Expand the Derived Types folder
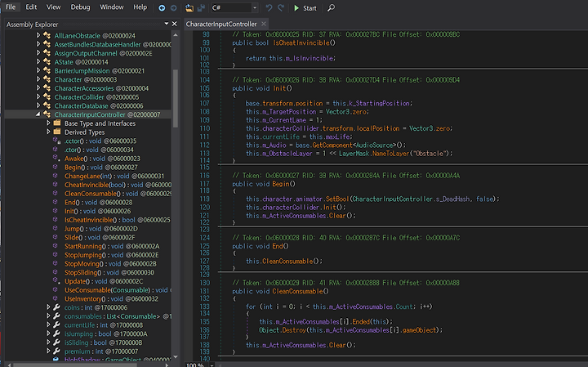Screen dimensions: 588x367 (x=48, y=132)
